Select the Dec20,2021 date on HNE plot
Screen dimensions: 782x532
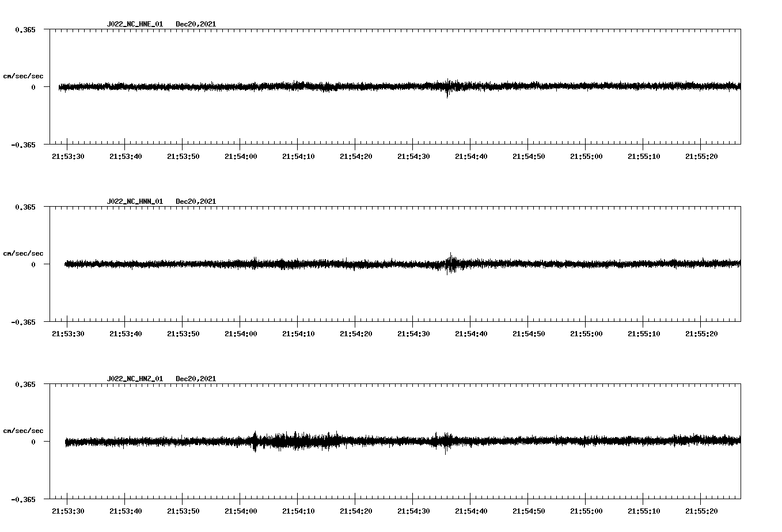coord(196,24)
